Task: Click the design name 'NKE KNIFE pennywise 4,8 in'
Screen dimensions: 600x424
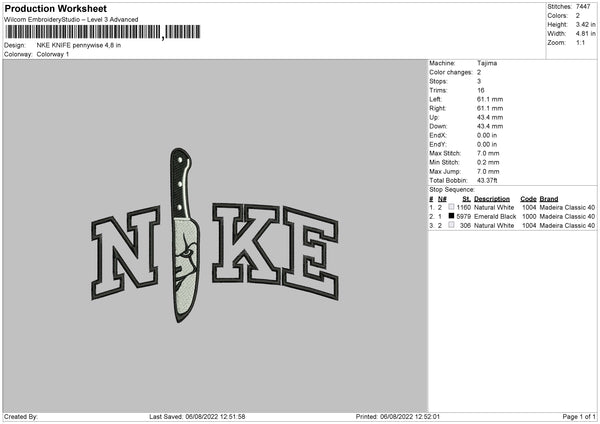Action: [x=79, y=45]
